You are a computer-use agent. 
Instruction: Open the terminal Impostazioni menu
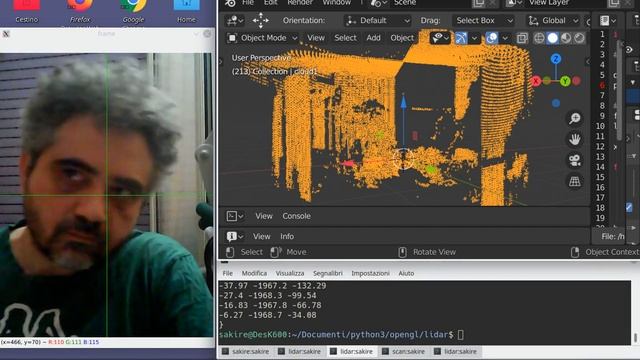371,273
